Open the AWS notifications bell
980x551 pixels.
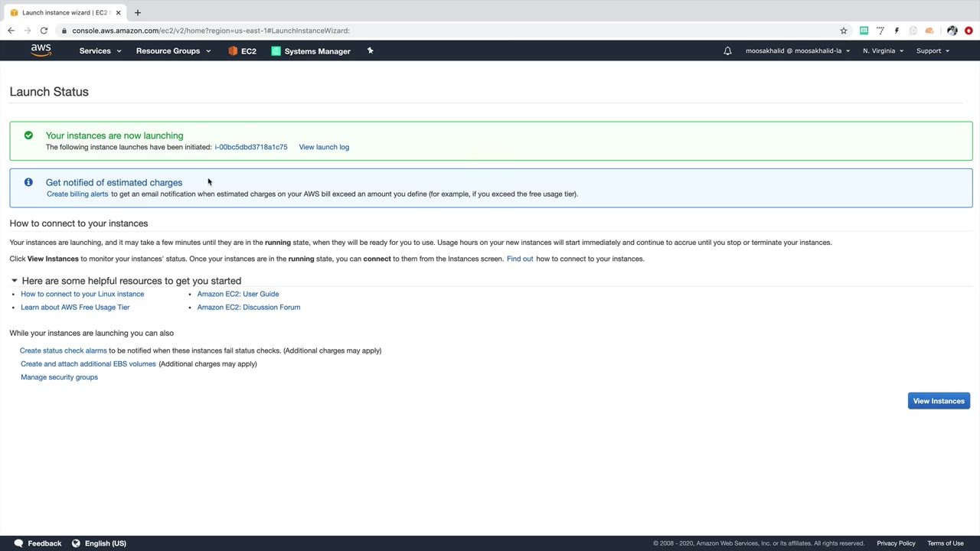pyautogui.click(x=727, y=51)
